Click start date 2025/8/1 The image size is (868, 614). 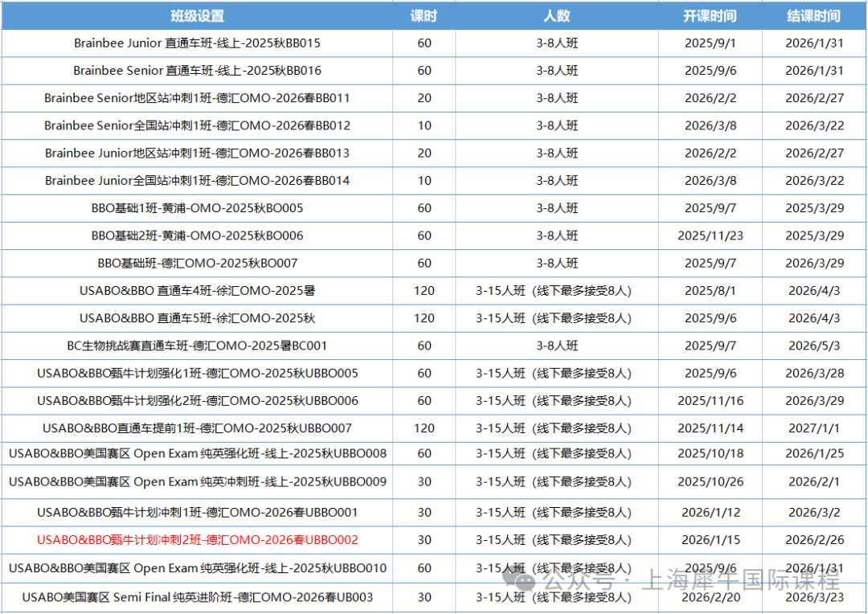(x=710, y=291)
